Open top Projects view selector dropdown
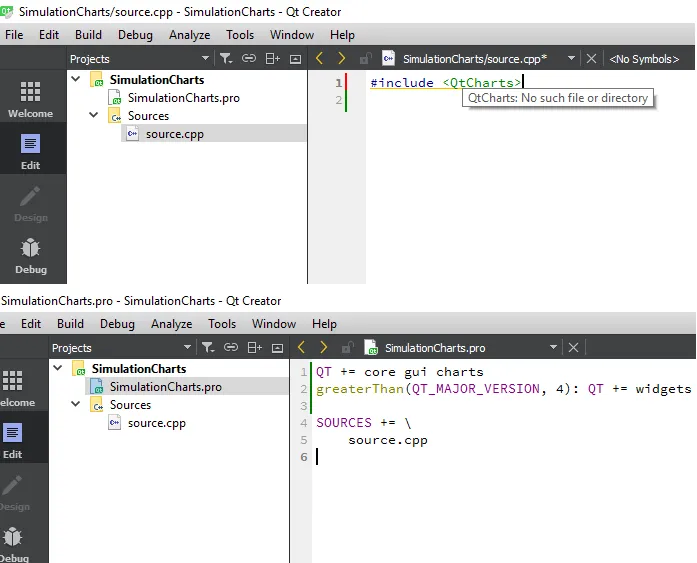The height and width of the screenshot is (563, 697). 205,58
